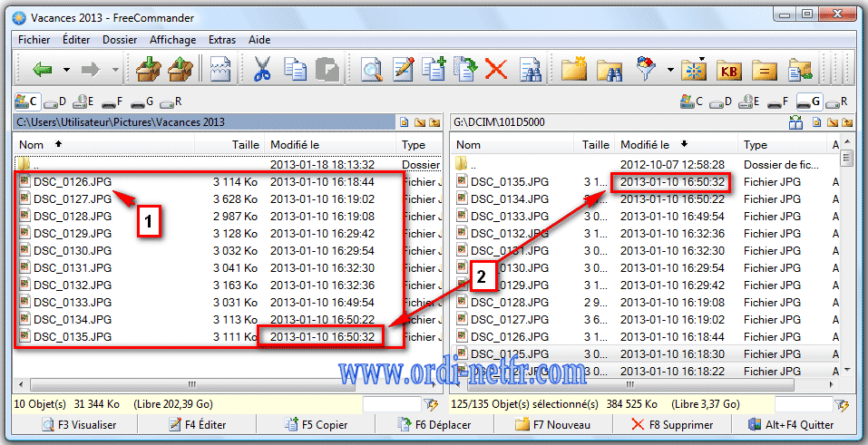Click F3 Visualiser button

pos(79,425)
